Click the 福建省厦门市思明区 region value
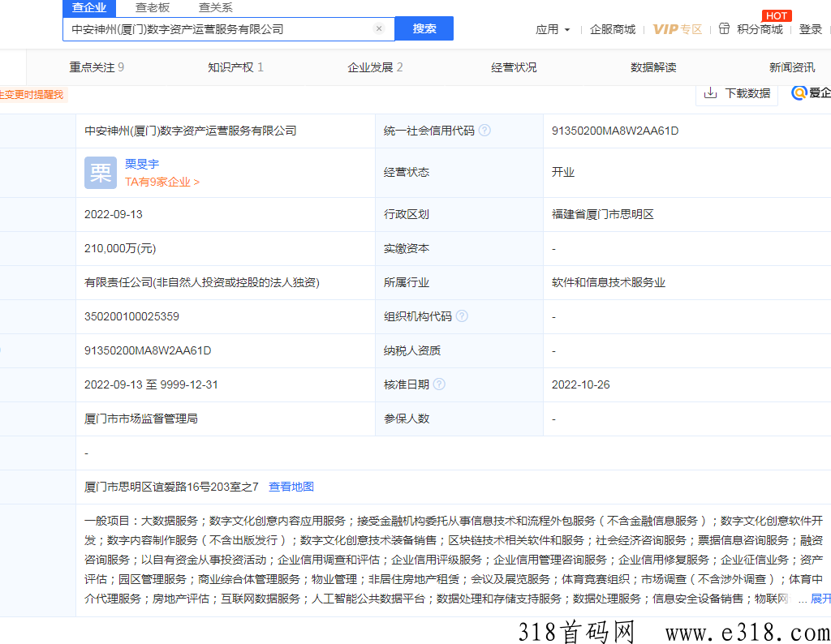 coord(603,214)
